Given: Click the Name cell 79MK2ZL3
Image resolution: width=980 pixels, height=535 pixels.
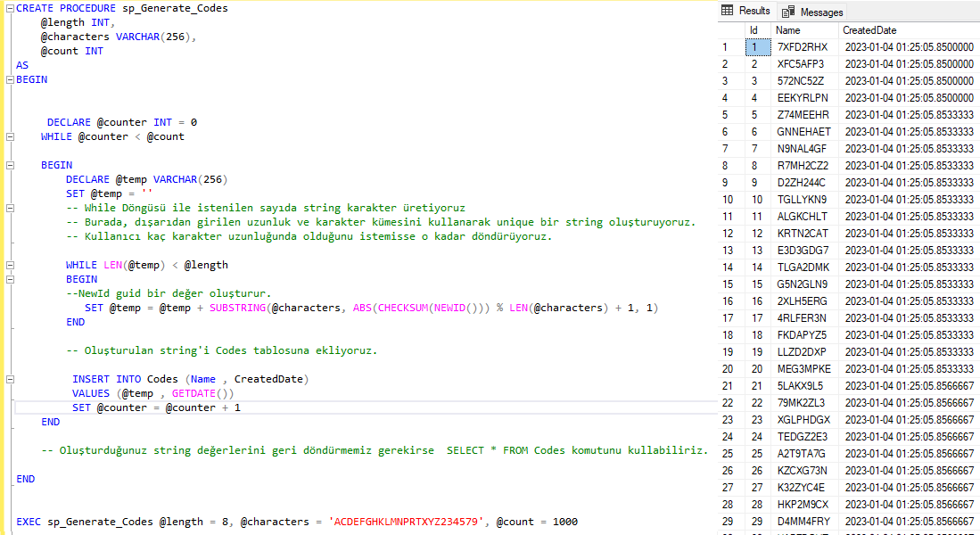Looking at the screenshot, I should point(803,402).
